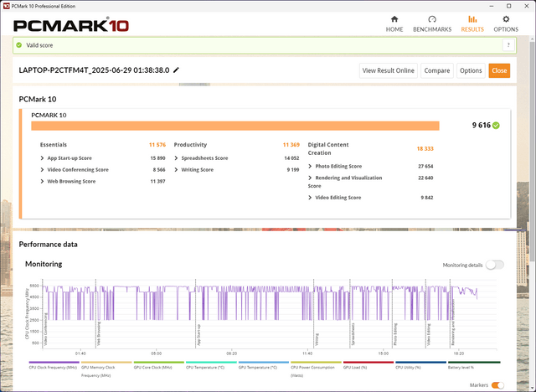This screenshot has height=392, width=536.
Task: Click the App Start-up value 15 890
Action: click(x=157, y=158)
